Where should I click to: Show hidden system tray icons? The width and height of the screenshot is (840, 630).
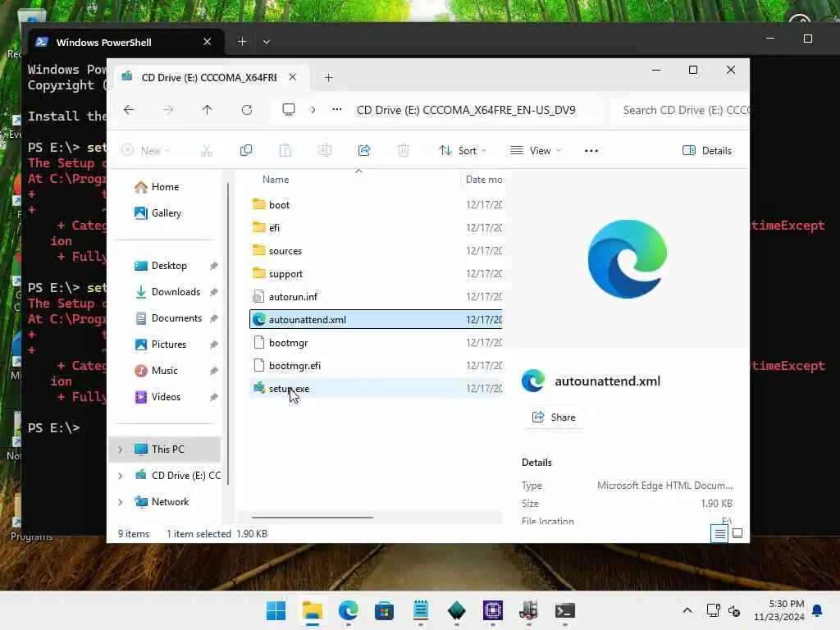(687, 610)
